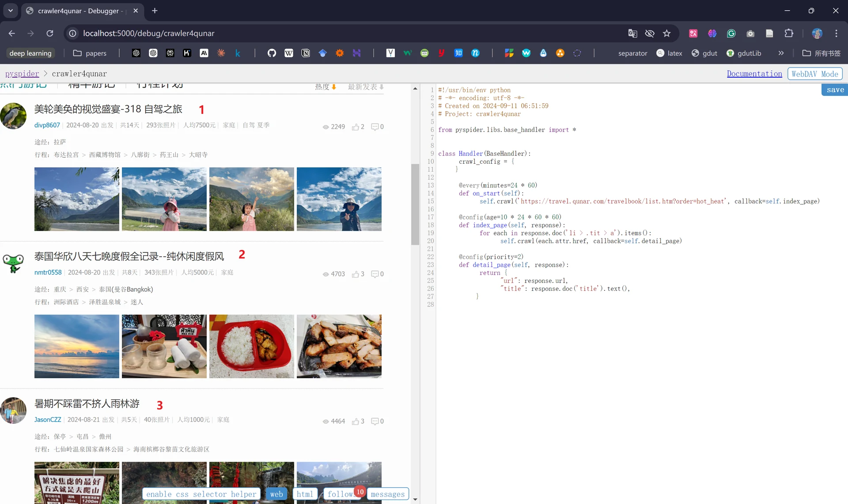Toggle WebDAV Mode
The height and width of the screenshot is (504, 848).
[815, 74]
